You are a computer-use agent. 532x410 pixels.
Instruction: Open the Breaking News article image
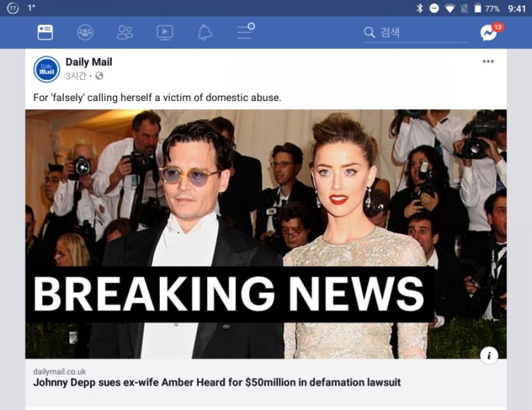(266, 234)
